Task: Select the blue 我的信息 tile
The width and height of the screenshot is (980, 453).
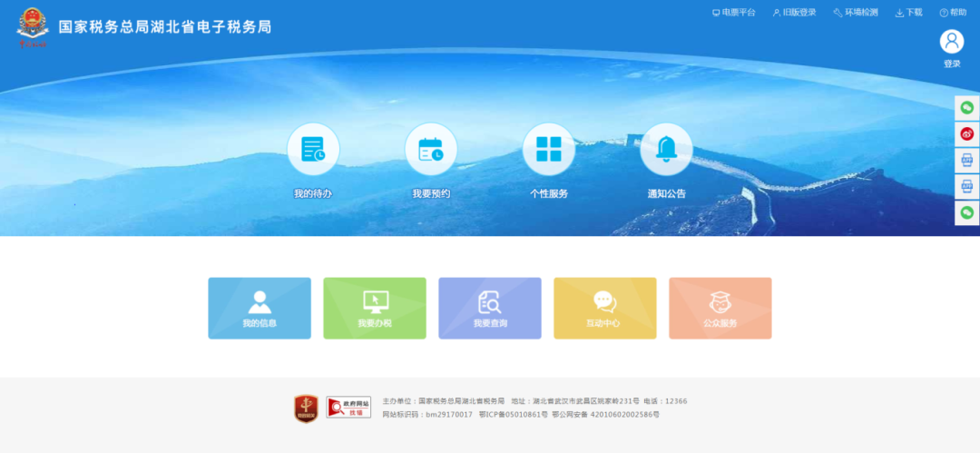Action: [x=260, y=309]
